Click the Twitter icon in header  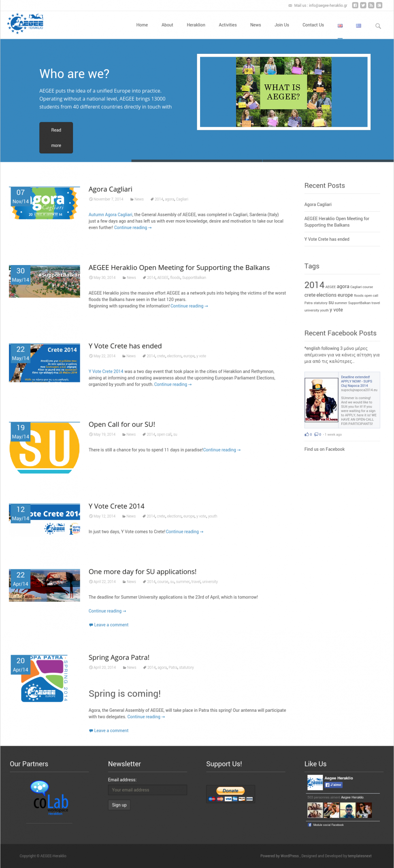coord(363,5)
